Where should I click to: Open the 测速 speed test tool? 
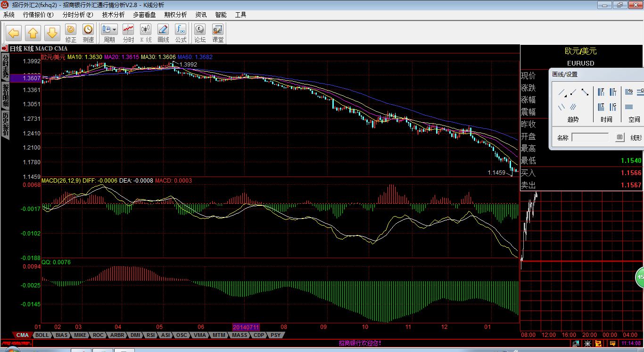pos(88,33)
